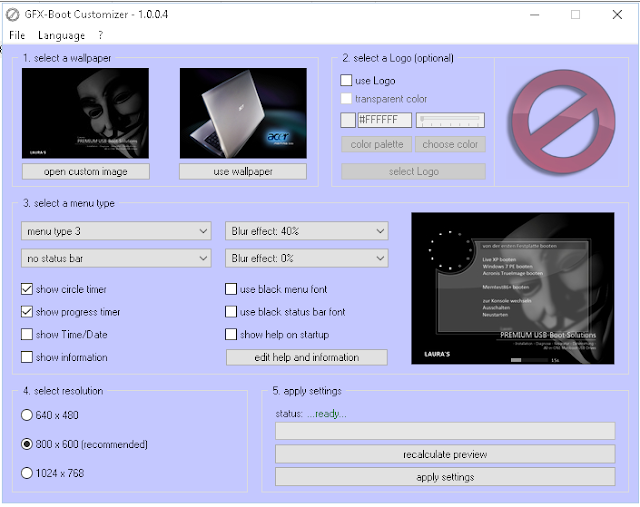Click the #FFFFFF color hex field
640x507 pixels.
click(384, 120)
